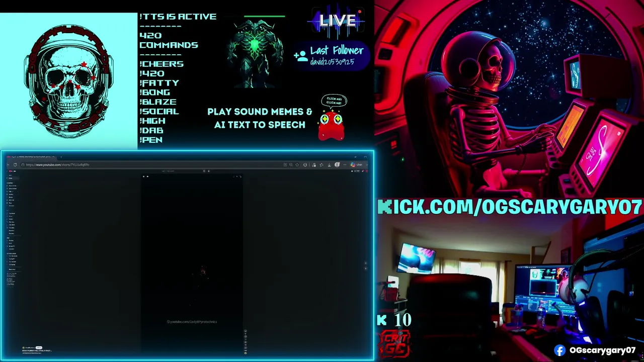Open the browser profile avatar

(337, 165)
